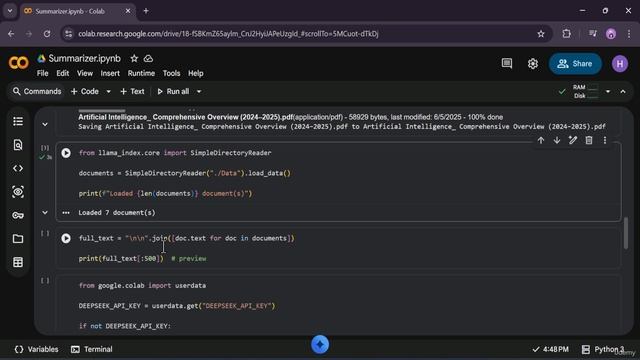Click the Gemini floating button
This screenshot has width=640, height=360.
pyautogui.click(x=320, y=344)
